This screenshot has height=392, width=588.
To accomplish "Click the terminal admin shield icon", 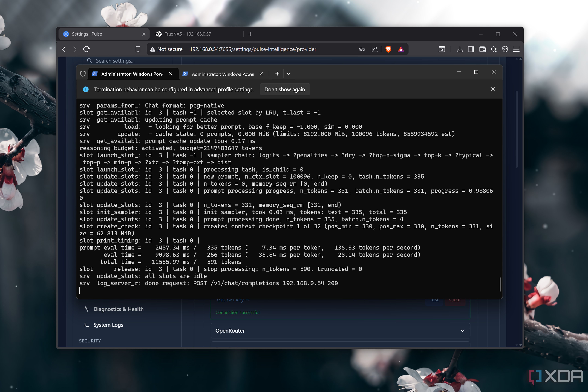I will pos(83,74).
